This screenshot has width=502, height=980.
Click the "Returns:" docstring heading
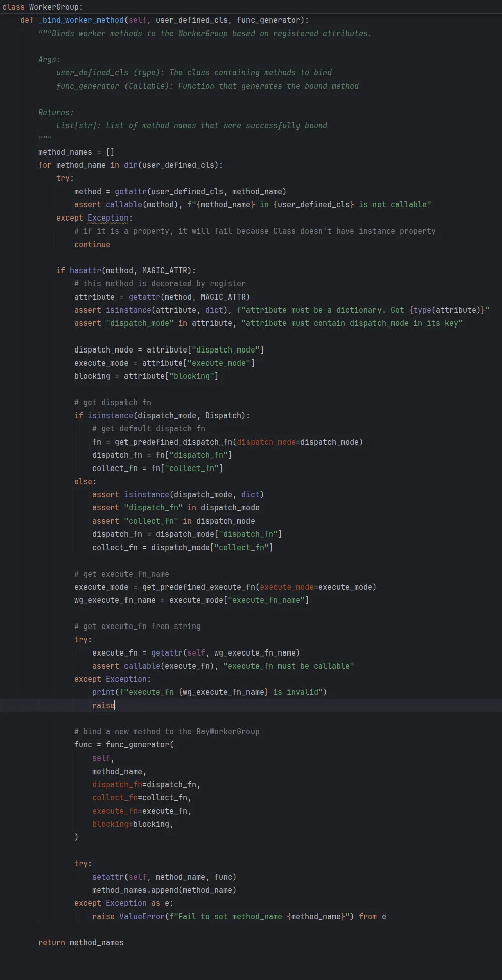[56, 112]
